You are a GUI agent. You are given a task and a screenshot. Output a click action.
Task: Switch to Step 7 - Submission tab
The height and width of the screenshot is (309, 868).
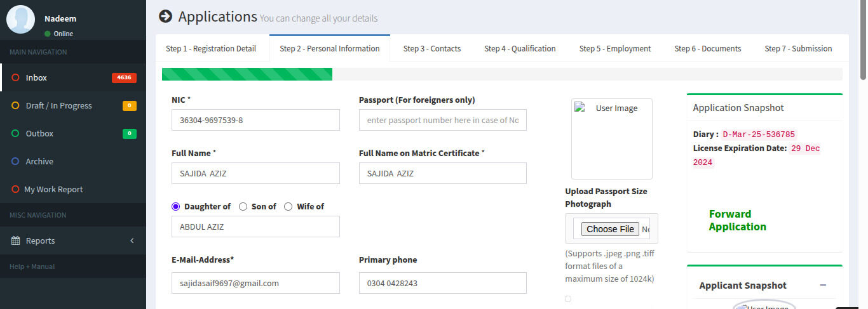click(x=798, y=48)
